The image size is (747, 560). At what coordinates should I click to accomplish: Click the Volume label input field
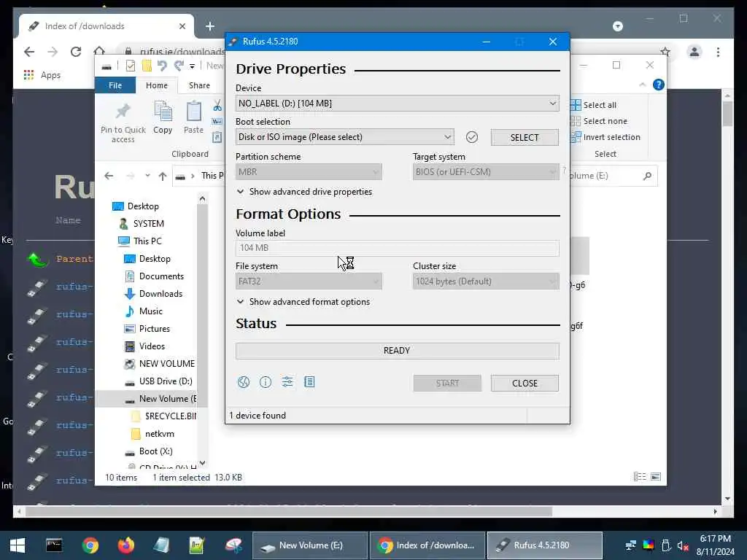(398, 248)
